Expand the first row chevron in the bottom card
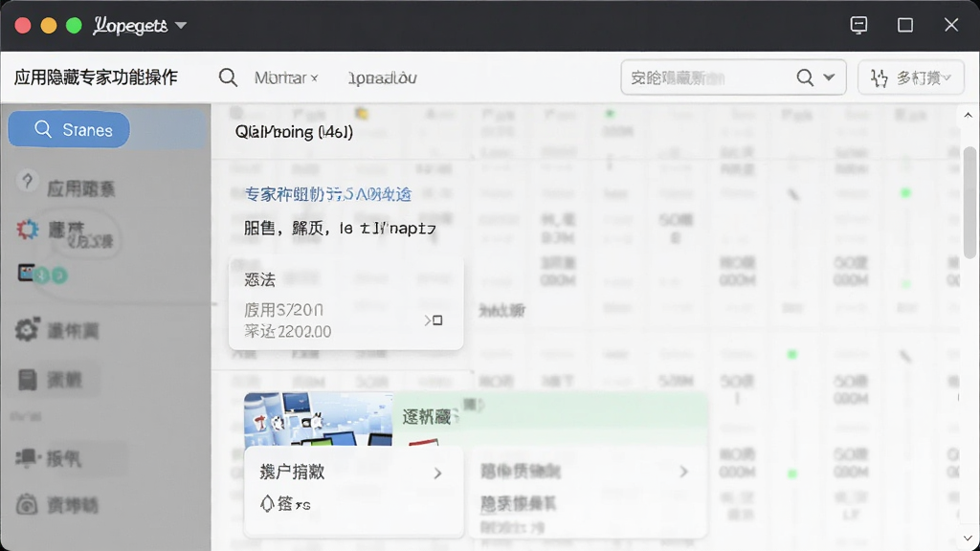 coord(437,474)
